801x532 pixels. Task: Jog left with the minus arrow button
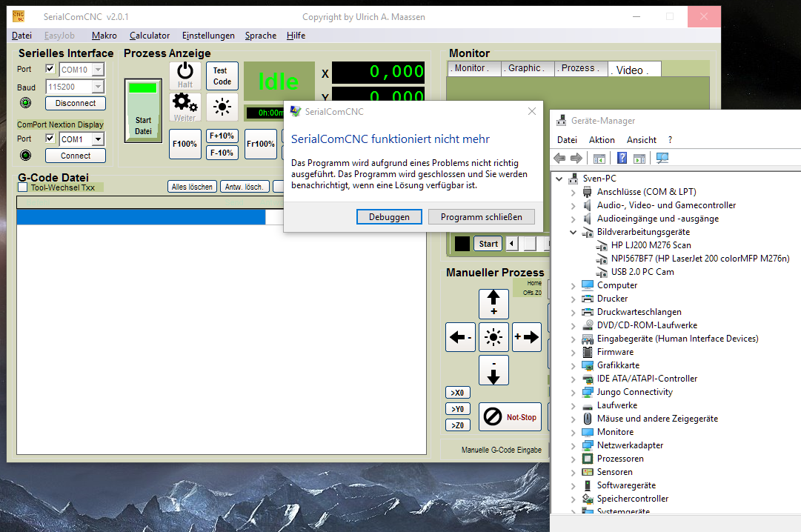(x=460, y=337)
